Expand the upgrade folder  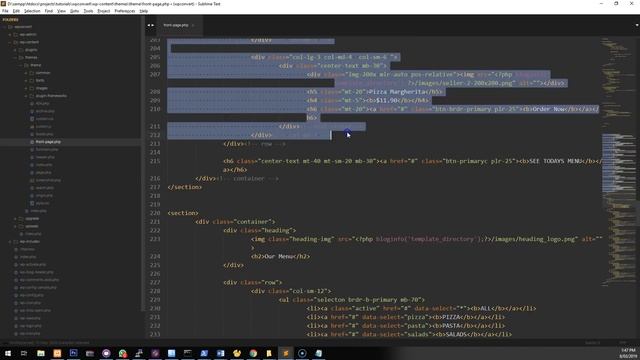[x=16, y=218]
